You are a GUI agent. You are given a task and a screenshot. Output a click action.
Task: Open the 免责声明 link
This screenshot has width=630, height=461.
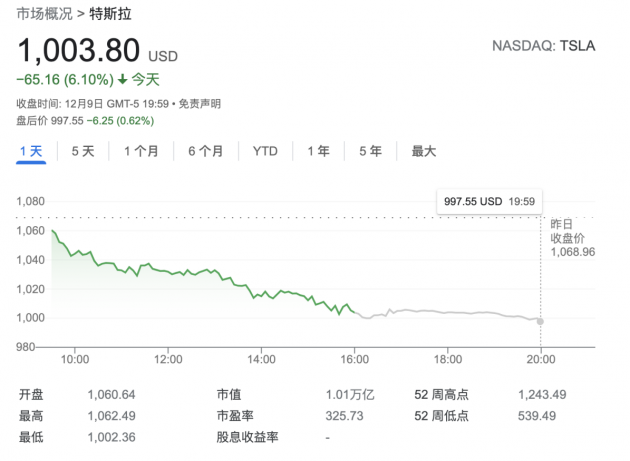click(201, 103)
